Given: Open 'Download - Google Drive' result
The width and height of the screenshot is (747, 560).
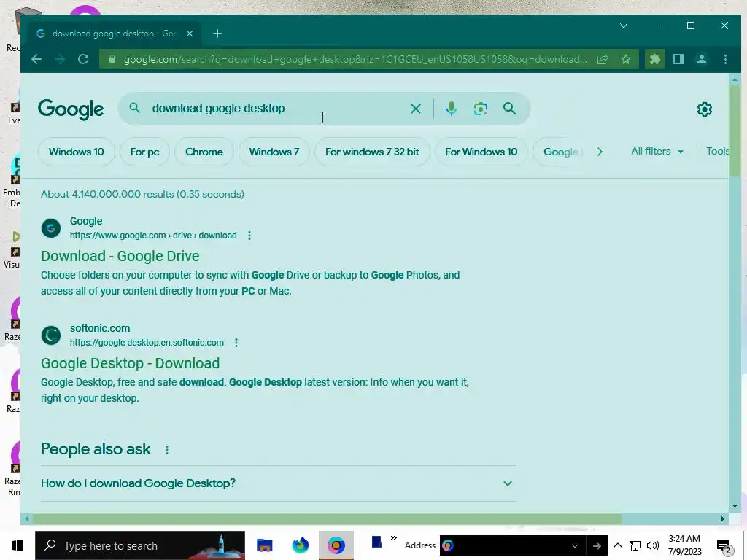Looking at the screenshot, I should click(120, 256).
